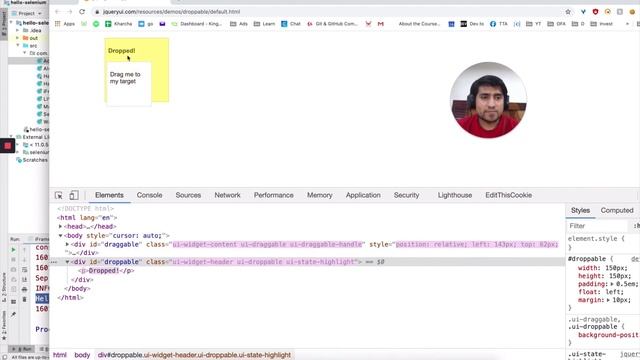Open the Dev.to bookmark

(472, 24)
